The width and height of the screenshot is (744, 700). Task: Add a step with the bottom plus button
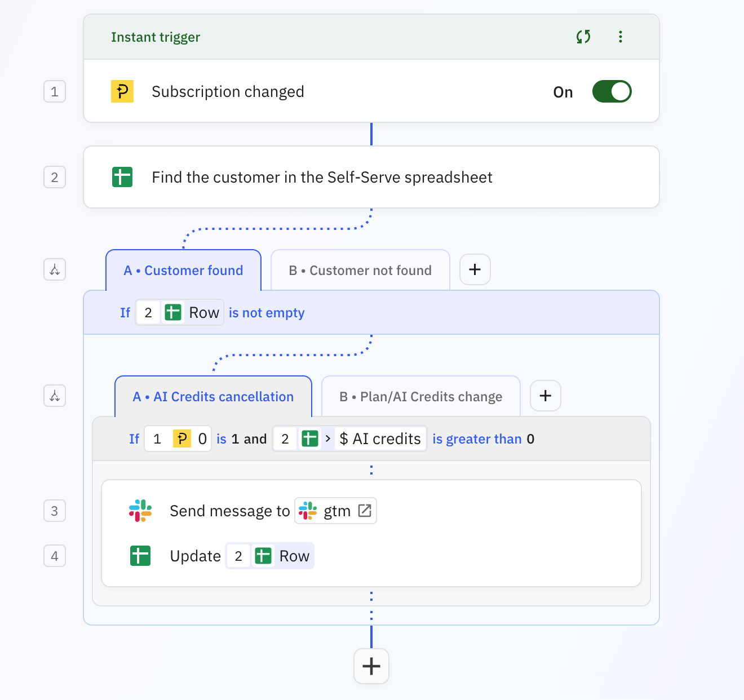point(371,666)
